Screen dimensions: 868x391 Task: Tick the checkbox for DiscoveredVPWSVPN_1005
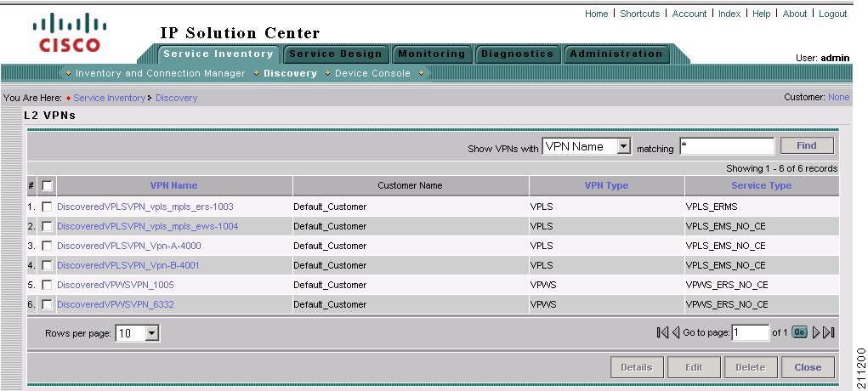tap(47, 286)
